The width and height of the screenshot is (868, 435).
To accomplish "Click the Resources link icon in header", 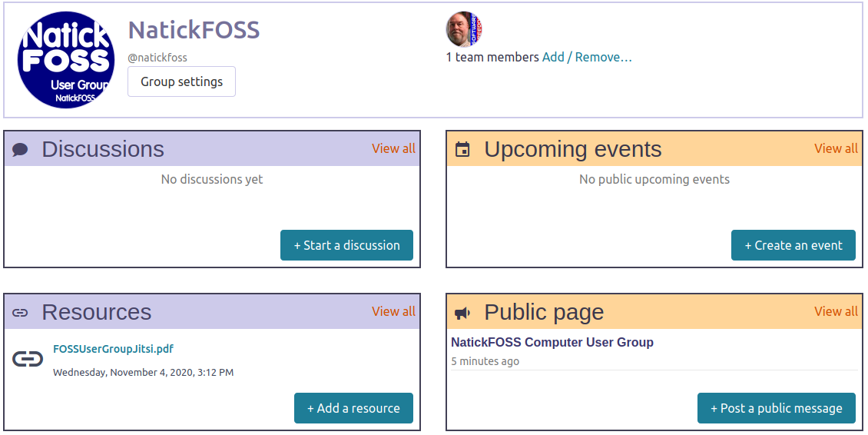I will [21, 313].
